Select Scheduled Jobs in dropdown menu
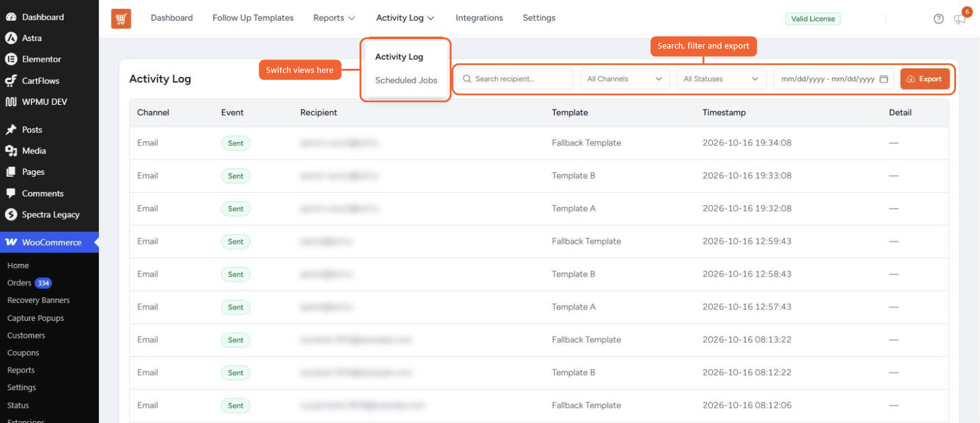Image resolution: width=980 pixels, height=423 pixels. pos(406,80)
